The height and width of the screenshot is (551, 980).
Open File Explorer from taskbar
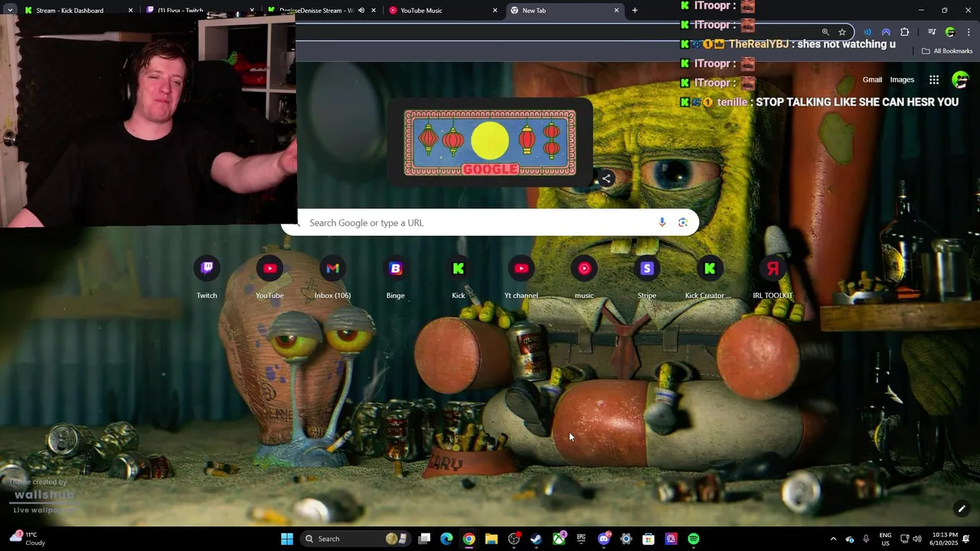pyautogui.click(x=492, y=539)
